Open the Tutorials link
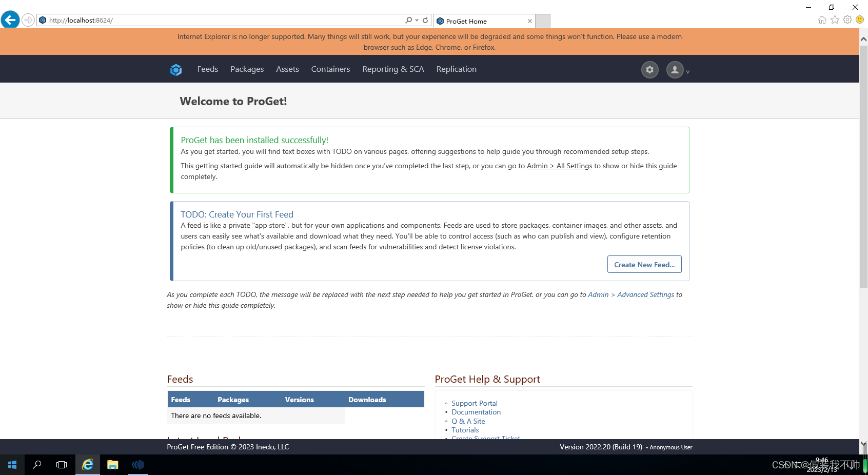The width and height of the screenshot is (868, 475). coord(465,430)
